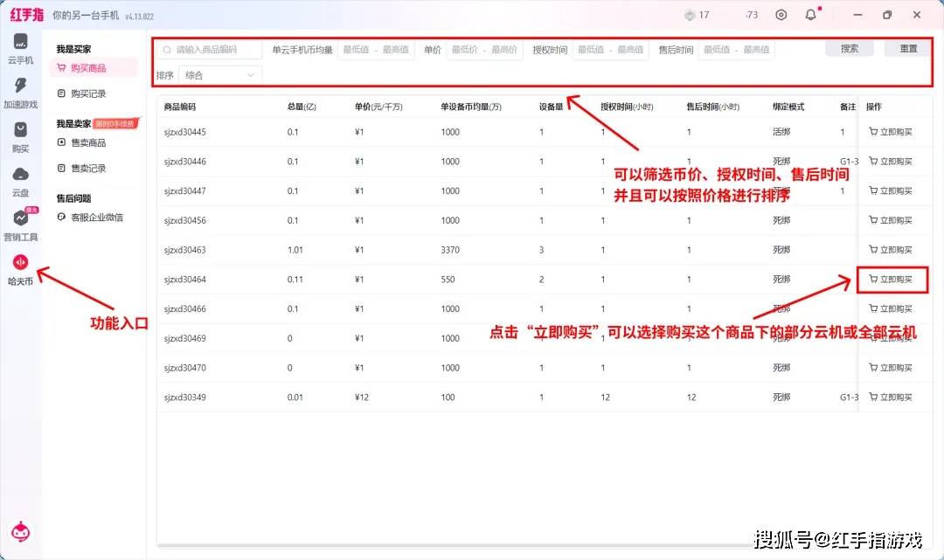Click the 单价(元/千万) column header
The width and height of the screenshot is (944, 560).
click(x=378, y=107)
